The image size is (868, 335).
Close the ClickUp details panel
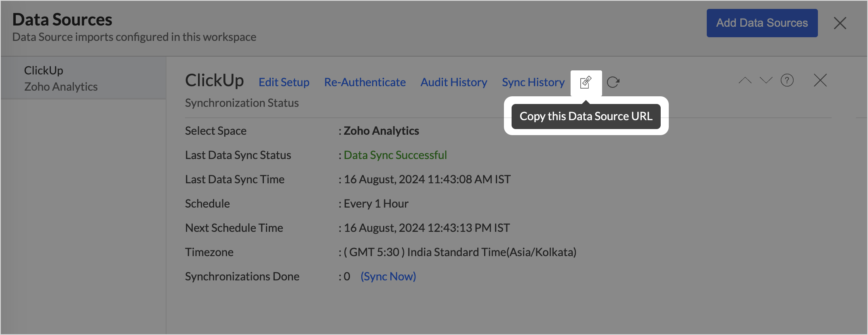(x=820, y=80)
